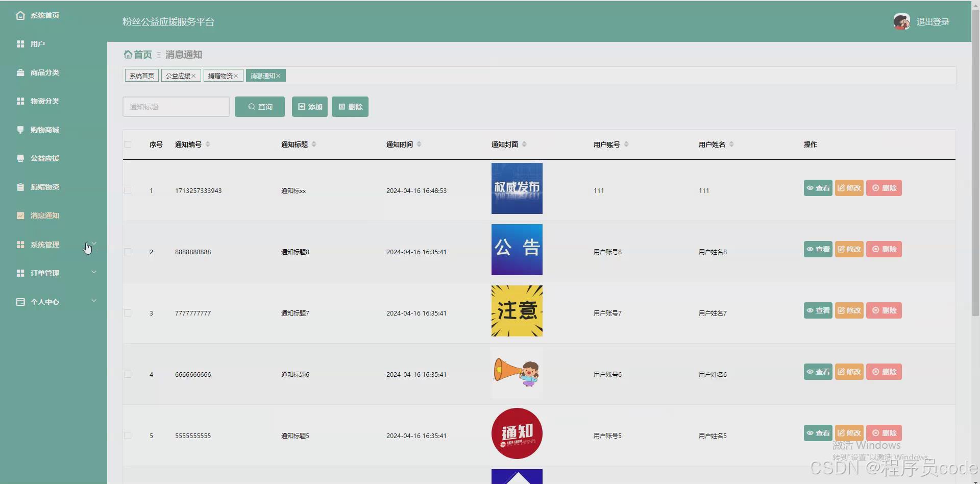
Task: Sort by 用户姓名 column arrows
Action: coord(731,144)
